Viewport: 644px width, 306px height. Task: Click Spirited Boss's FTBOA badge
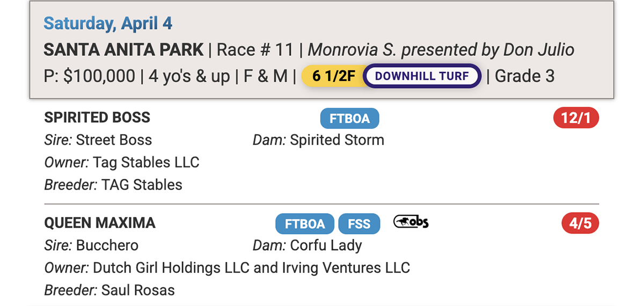349,119
